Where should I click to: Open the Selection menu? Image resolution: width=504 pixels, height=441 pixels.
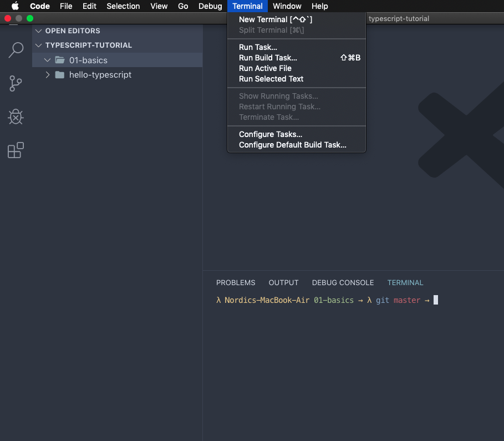click(x=123, y=6)
